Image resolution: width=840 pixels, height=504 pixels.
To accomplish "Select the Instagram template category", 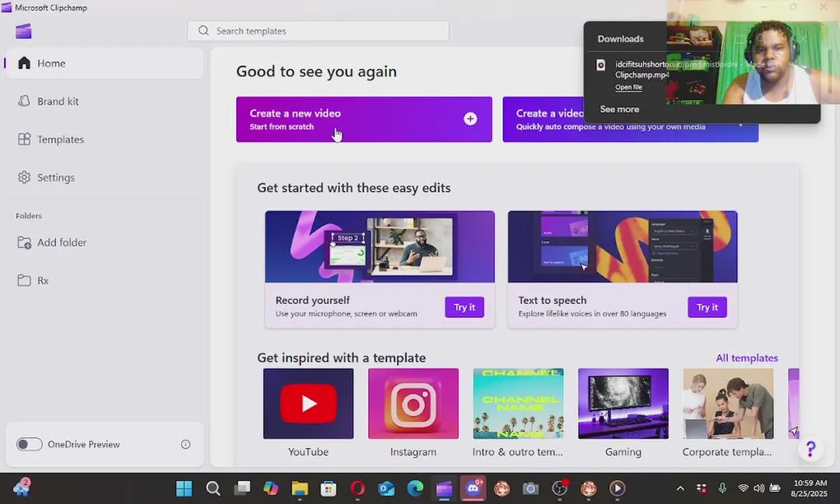I will click(x=413, y=404).
